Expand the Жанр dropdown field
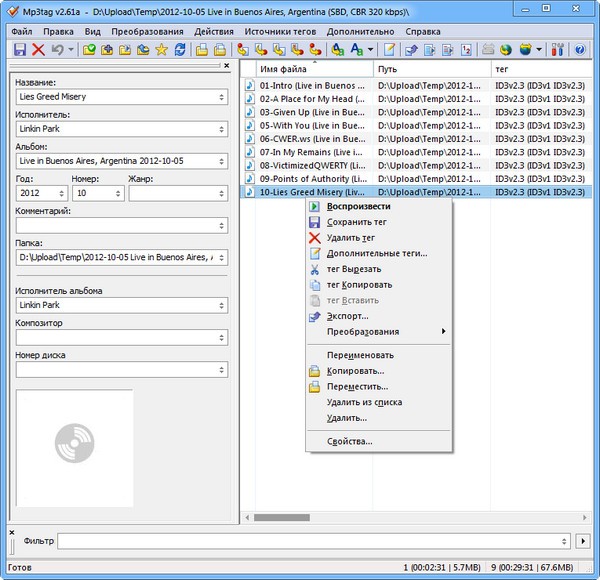This screenshot has width=600, height=580. pyautogui.click(x=220, y=193)
